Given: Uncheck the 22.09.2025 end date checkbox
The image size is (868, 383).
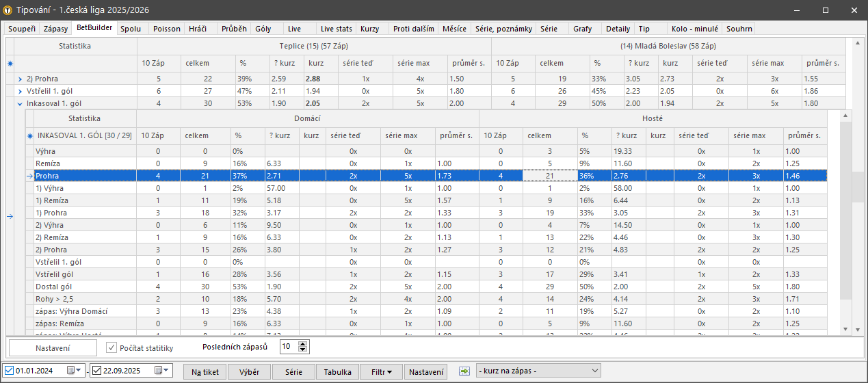Looking at the screenshot, I should coord(96,371).
